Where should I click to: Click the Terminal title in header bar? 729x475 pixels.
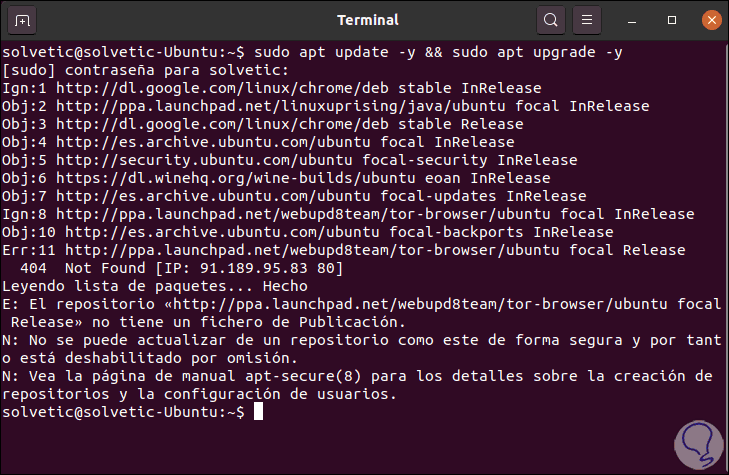(368, 19)
